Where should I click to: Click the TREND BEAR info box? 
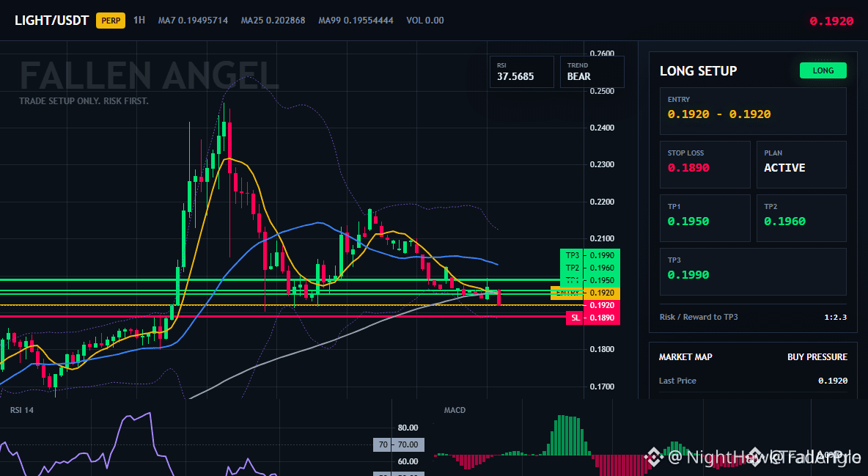592,71
